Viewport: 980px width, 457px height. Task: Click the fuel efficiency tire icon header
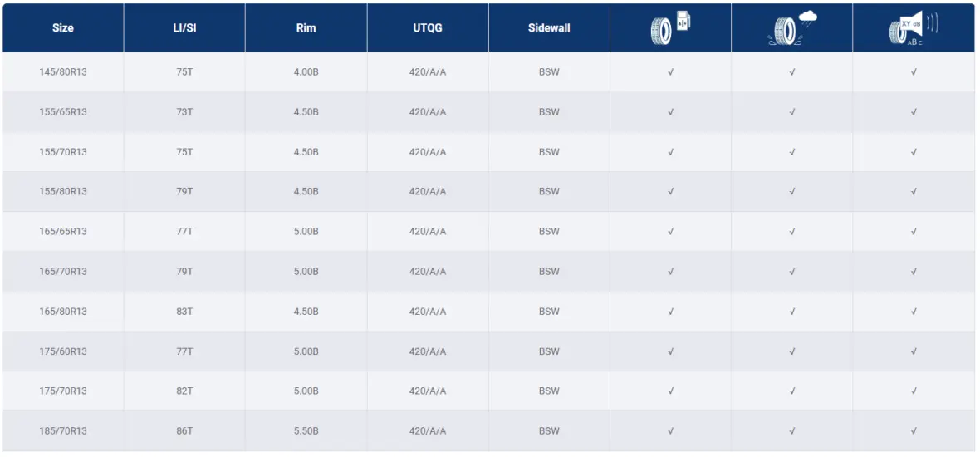[x=670, y=28]
